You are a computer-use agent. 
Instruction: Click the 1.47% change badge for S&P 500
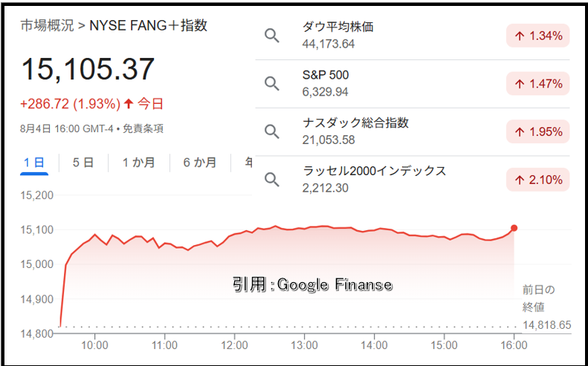tap(537, 84)
